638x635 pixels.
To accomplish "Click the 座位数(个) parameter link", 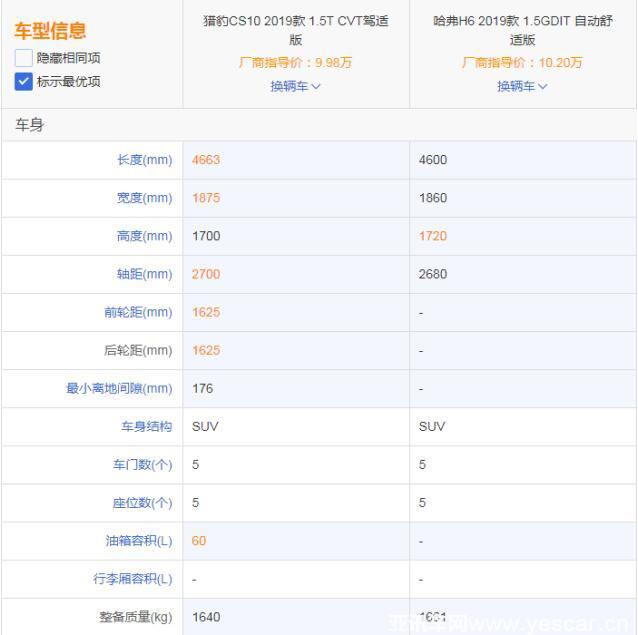I will coord(142,503).
